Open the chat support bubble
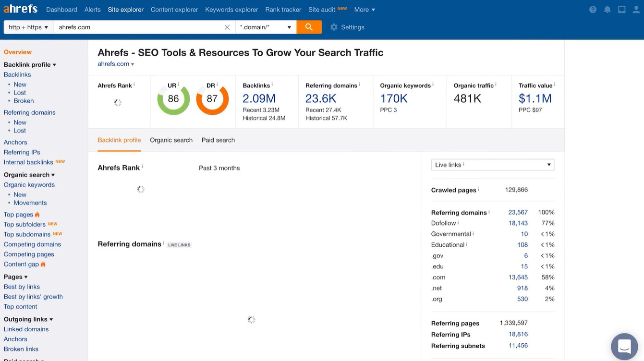Screen dimensions: 644x361 coord(624,347)
